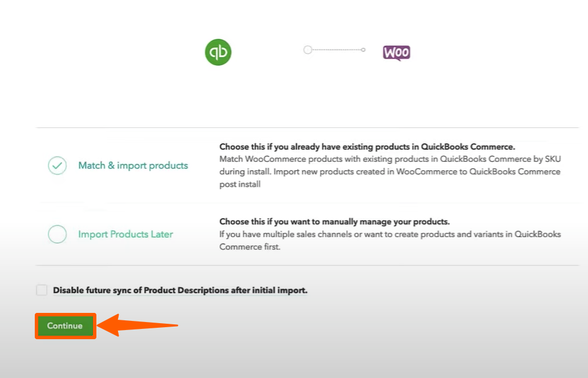Click the underlined Product Descriptions sync text
588x378 pixels.
(180, 289)
